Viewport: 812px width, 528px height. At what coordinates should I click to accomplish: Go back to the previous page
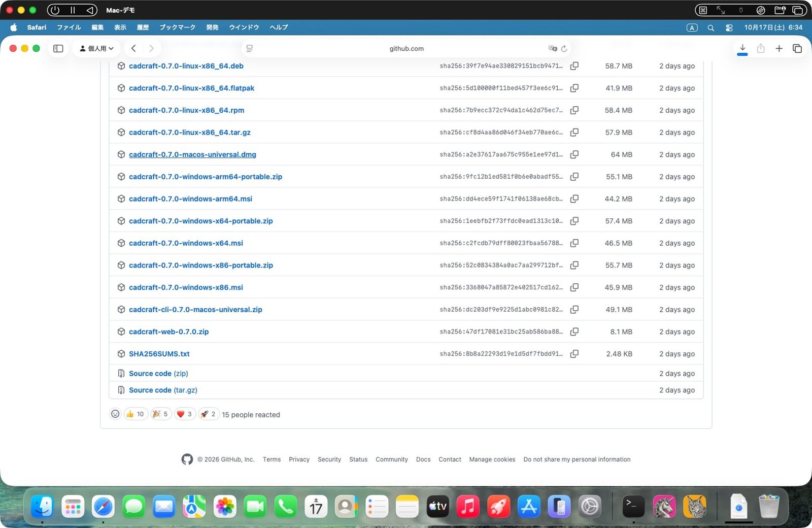coord(133,48)
